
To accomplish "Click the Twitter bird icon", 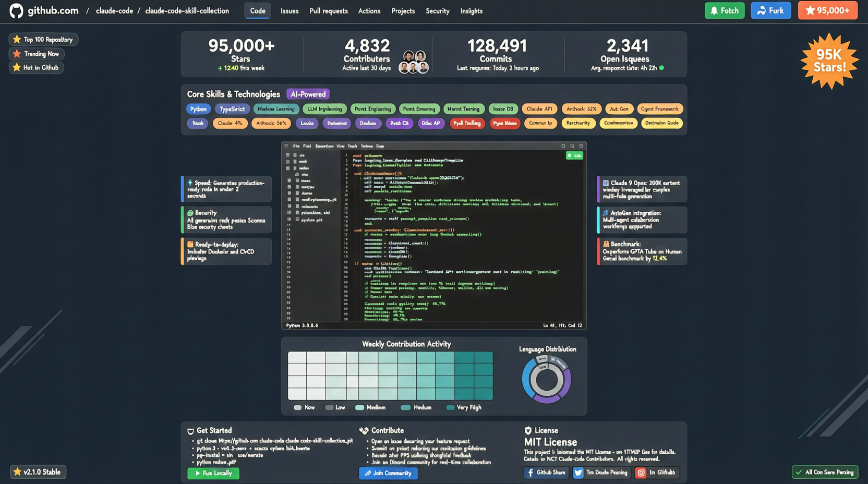I will [x=578, y=473].
